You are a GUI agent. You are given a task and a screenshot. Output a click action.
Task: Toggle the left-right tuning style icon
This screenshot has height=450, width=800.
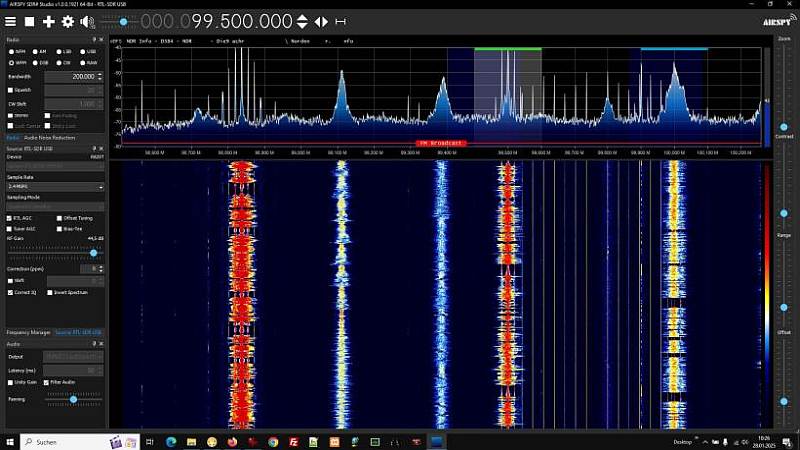point(321,21)
